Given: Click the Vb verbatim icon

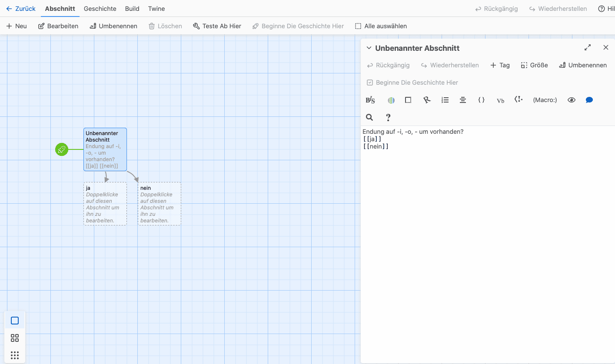Looking at the screenshot, I should tap(500, 100).
